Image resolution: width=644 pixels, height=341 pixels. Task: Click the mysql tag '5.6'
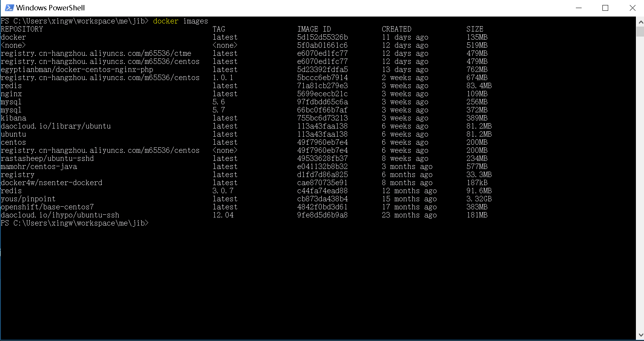219,102
